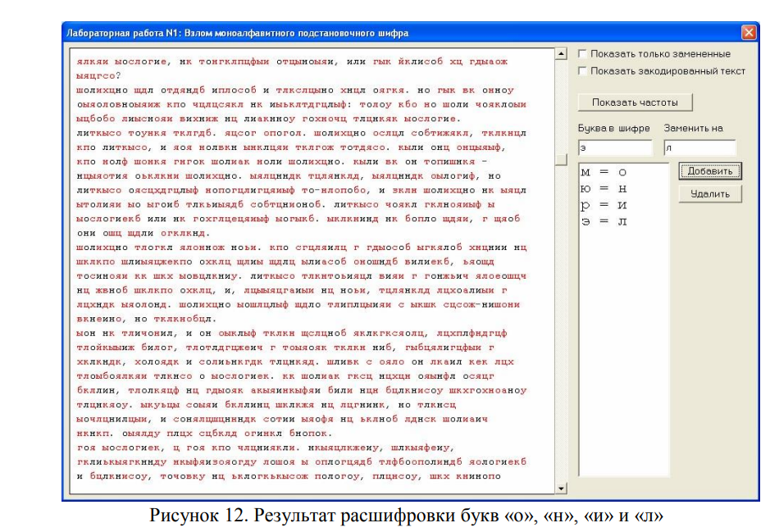The width and height of the screenshot is (770, 532).
Task: Click scrollbar track below the thumb
Action: click(561, 328)
